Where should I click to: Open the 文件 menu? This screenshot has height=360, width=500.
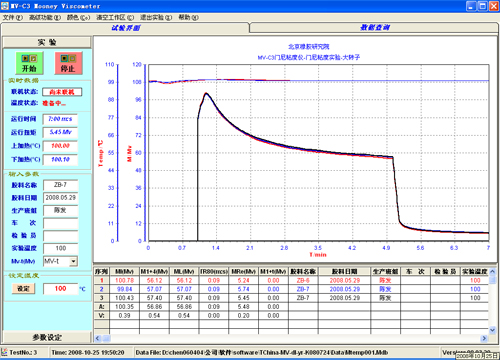13,17
